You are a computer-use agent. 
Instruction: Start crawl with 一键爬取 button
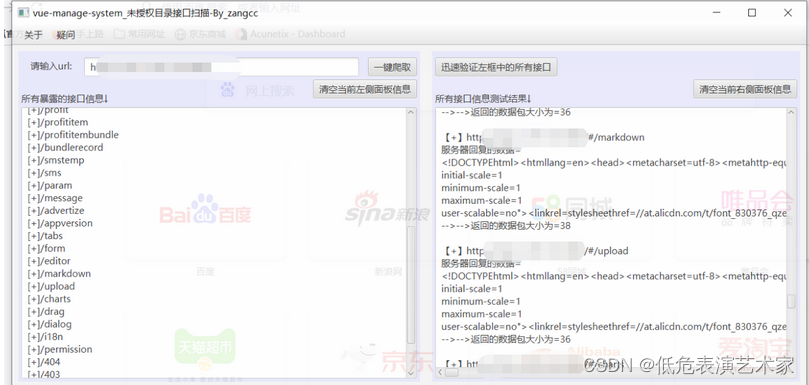[x=392, y=67]
